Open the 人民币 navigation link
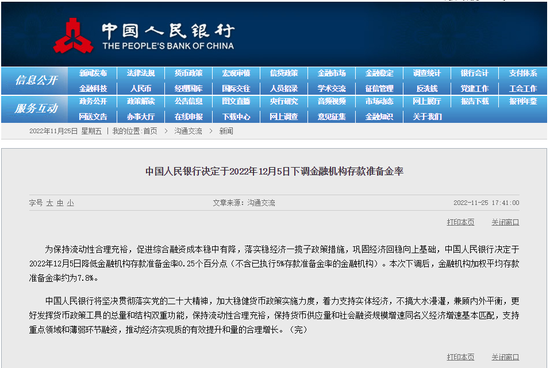The image size is (550, 368). [x=141, y=88]
